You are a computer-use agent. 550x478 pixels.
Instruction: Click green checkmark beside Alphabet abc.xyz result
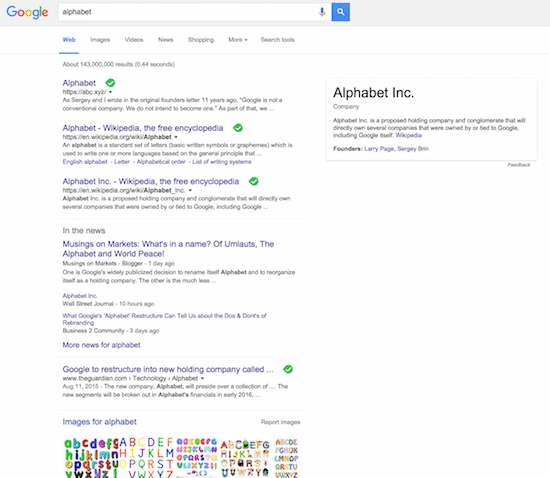[110, 83]
